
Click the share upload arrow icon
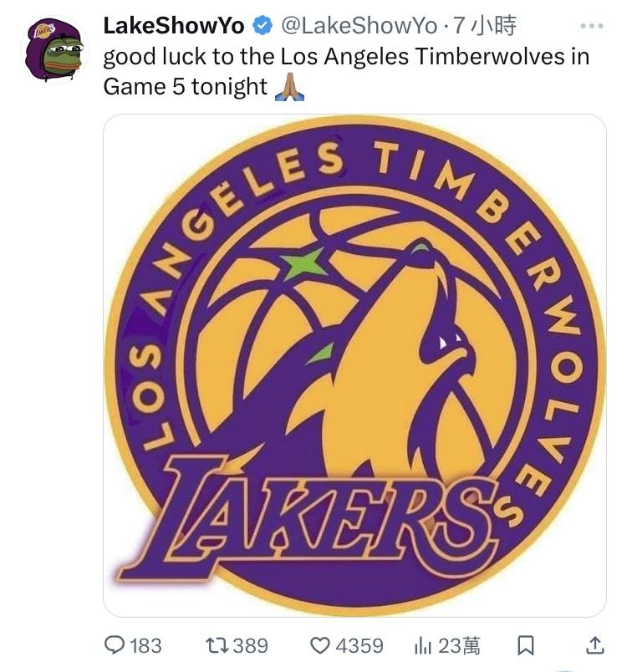(x=595, y=645)
